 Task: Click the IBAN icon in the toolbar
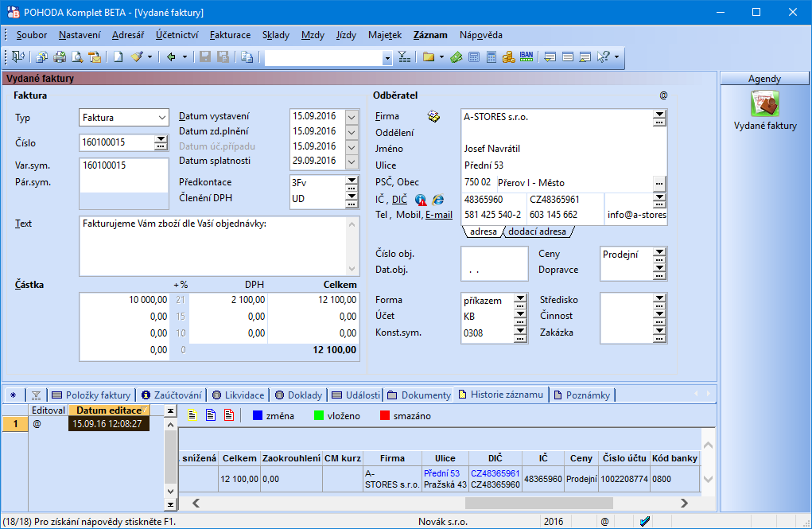coord(526,56)
